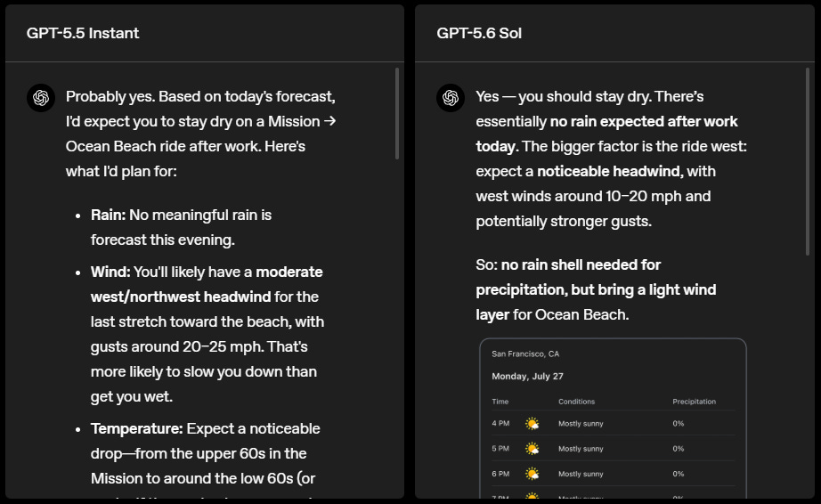The width and height of the screenshot is (821, 504).
Task: Click the mostly sunny icon in 5 PM row
Action: point(532,449)
